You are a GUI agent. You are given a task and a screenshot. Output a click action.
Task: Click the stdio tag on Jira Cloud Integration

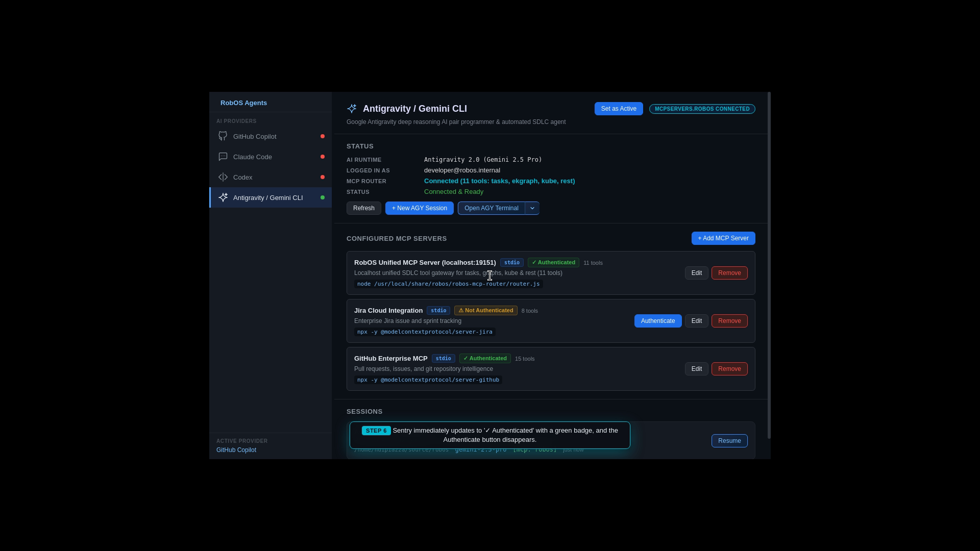(x=438, y=311)
